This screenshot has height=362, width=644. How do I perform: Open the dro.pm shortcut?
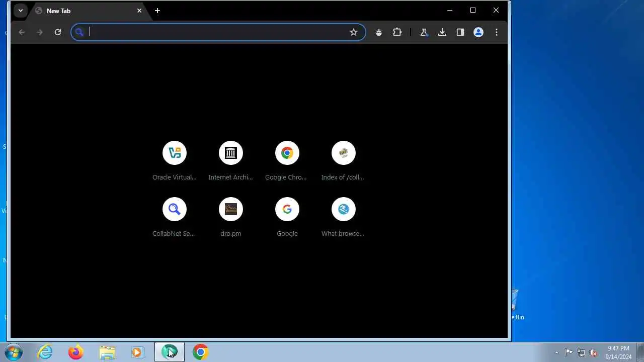(x=231, y=217)
